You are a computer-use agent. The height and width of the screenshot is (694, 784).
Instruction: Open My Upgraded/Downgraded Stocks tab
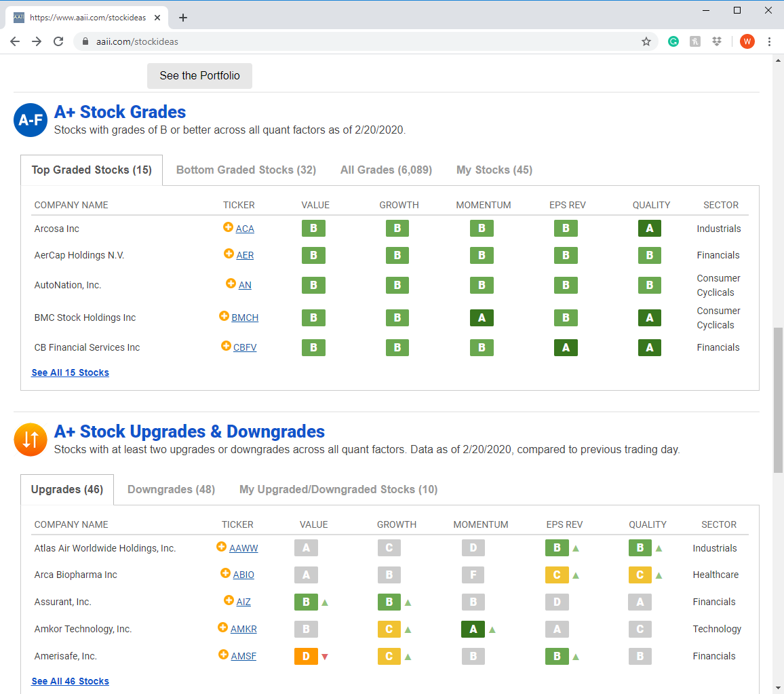click(x=338, y=490)
